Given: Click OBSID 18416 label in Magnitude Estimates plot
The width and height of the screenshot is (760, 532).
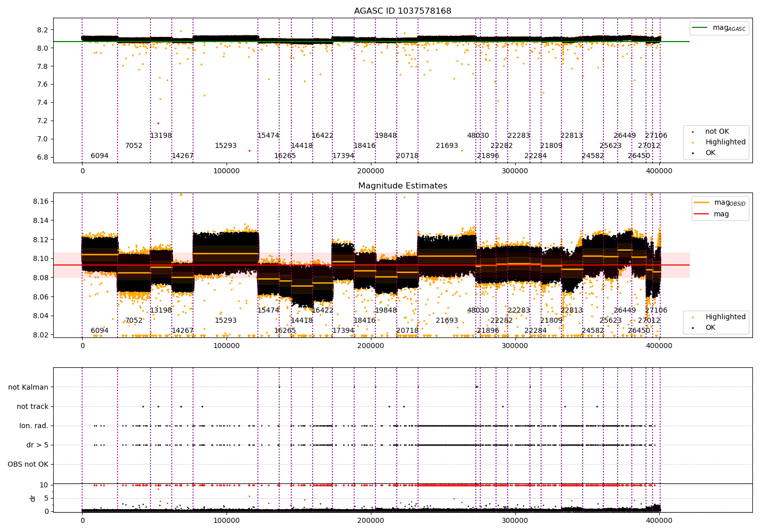Looking at the screenshot, I should [x=365, y=321].
